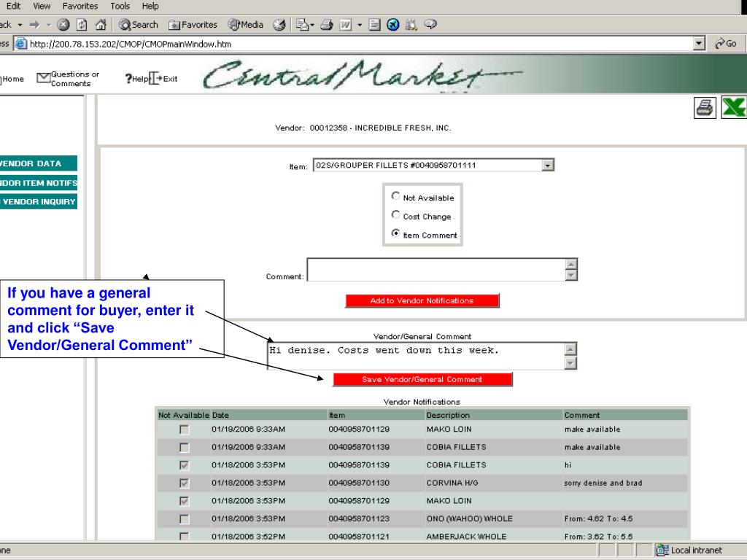747x560 pixels.
Task: Click the Vendor/General Comment text area
Action: point(416,356)
